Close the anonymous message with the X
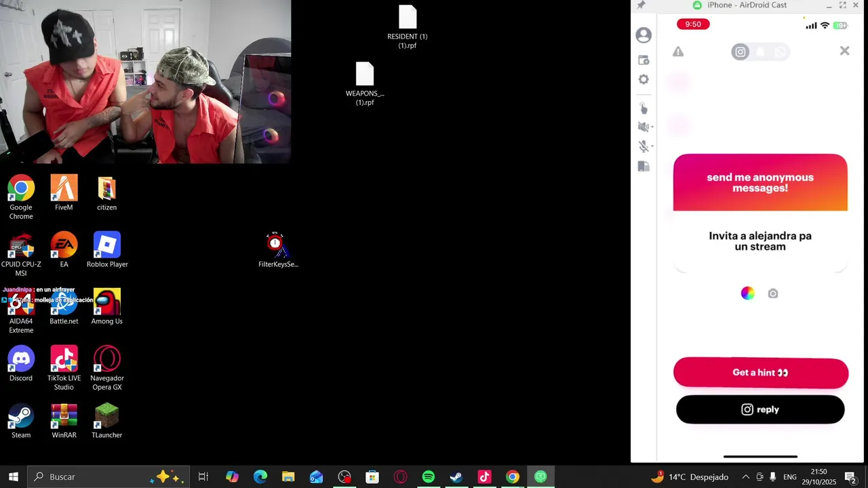Screen dimensions: 868x488 point(844,51)
